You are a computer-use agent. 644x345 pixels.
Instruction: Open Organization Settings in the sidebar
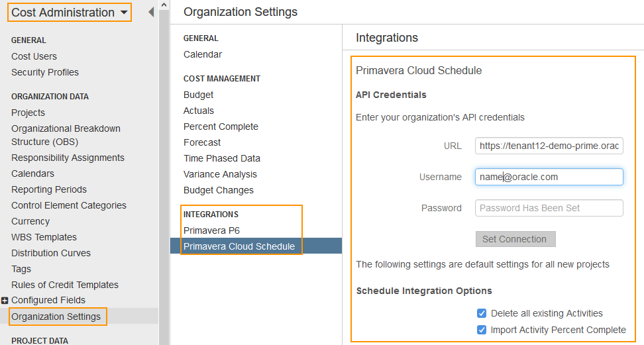click(56, 317)
